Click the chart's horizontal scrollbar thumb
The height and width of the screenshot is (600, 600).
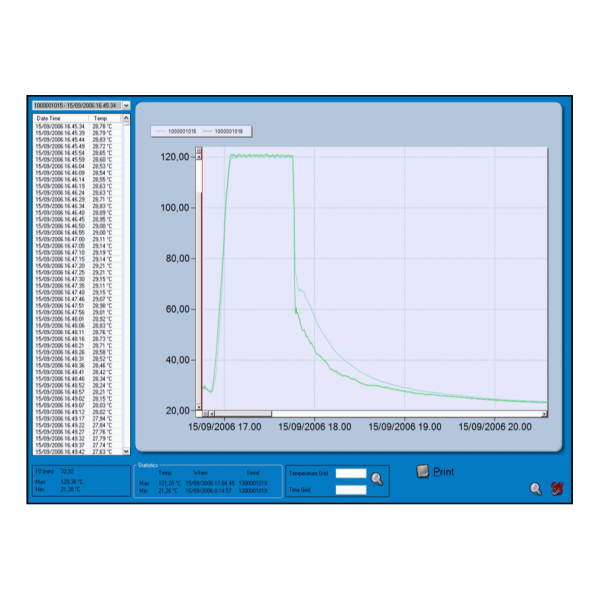[240, 413]
